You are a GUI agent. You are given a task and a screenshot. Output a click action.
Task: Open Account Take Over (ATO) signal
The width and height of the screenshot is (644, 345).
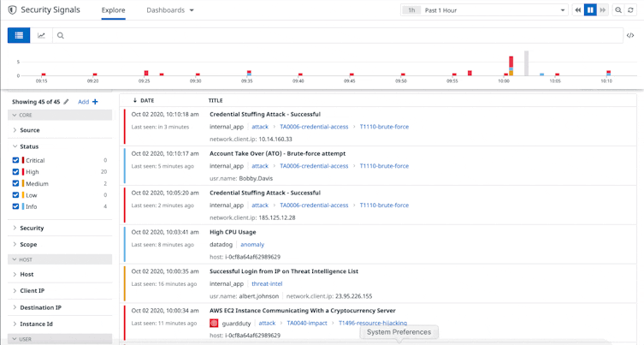click(277, 153)
